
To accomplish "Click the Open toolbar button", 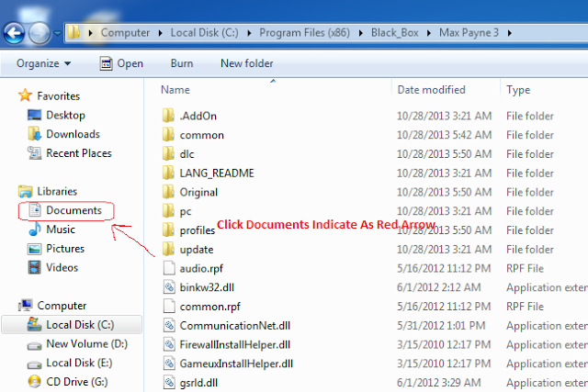I will 121,63.
